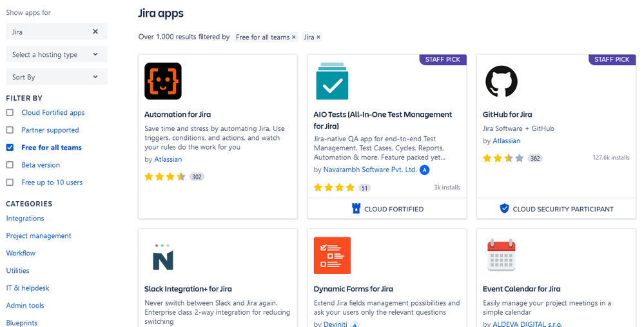Open the Event Calendar icon

click(501, 255)
